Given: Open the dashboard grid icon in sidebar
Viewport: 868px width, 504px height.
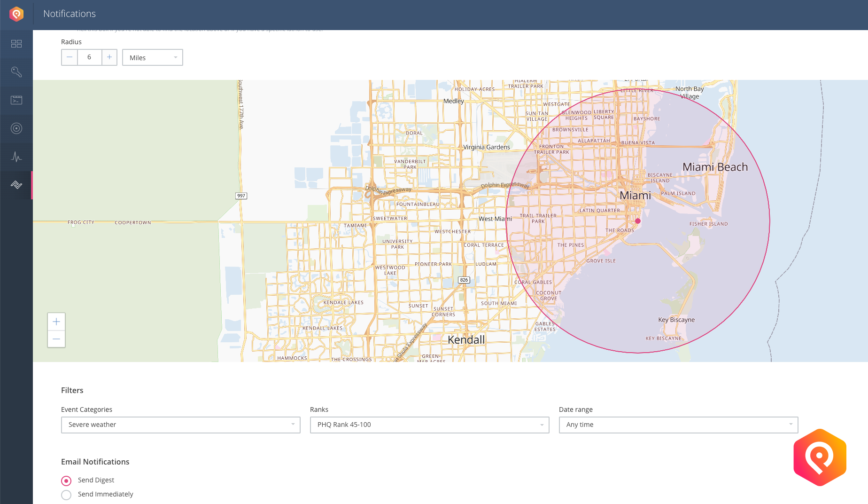Looking at the screenshot, I should click(16, 44).
